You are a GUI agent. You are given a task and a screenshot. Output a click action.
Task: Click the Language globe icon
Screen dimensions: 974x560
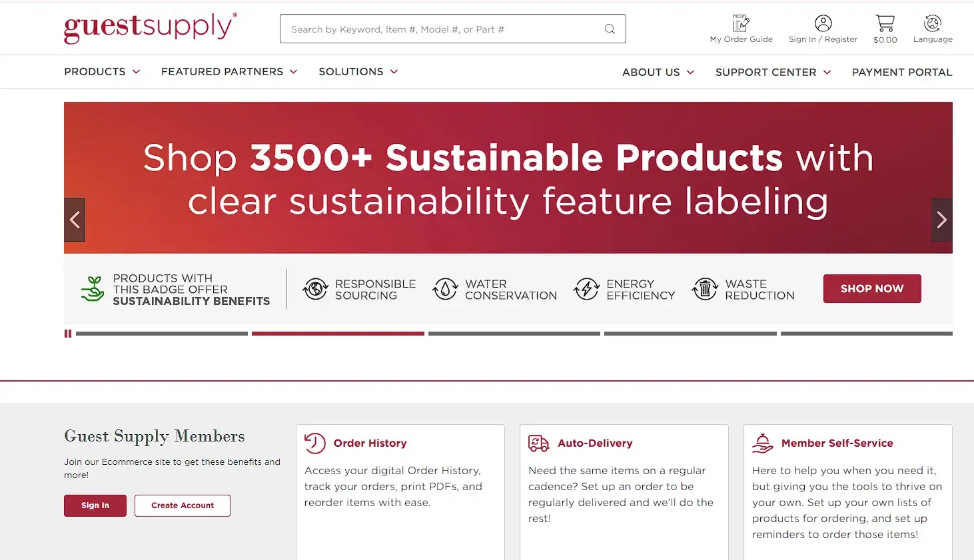click(933, 24)
